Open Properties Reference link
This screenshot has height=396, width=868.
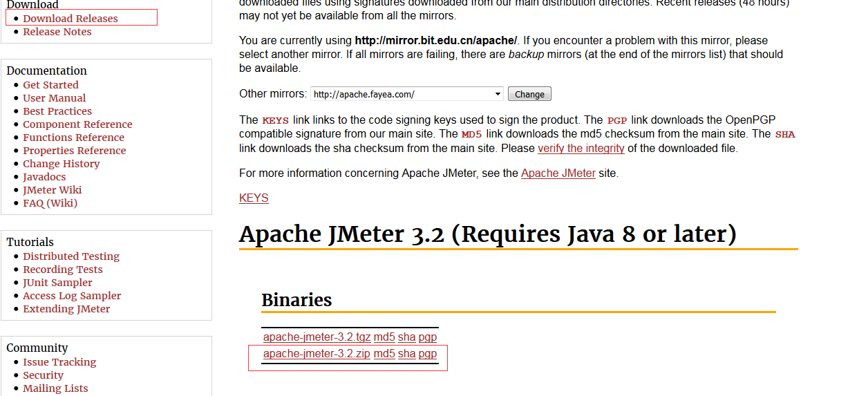74,151
